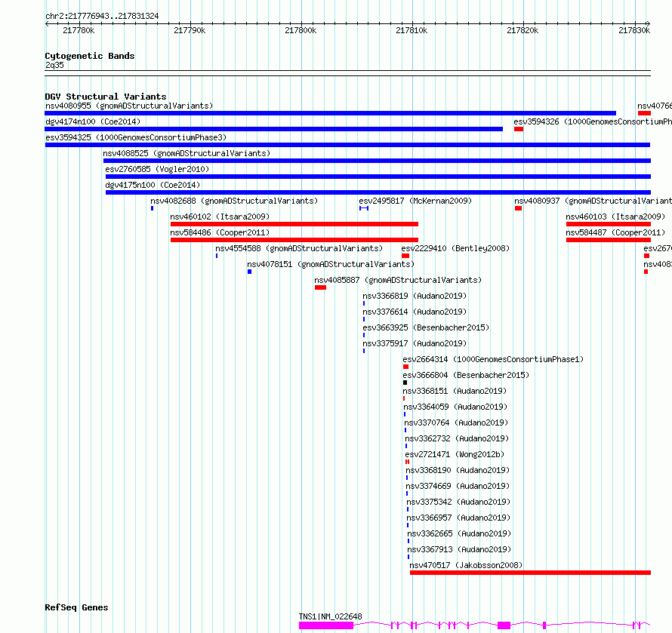The image size is (672, 633).
Task: Click the nsv4080955 gnomAD variant label
Action: [129, 106]
